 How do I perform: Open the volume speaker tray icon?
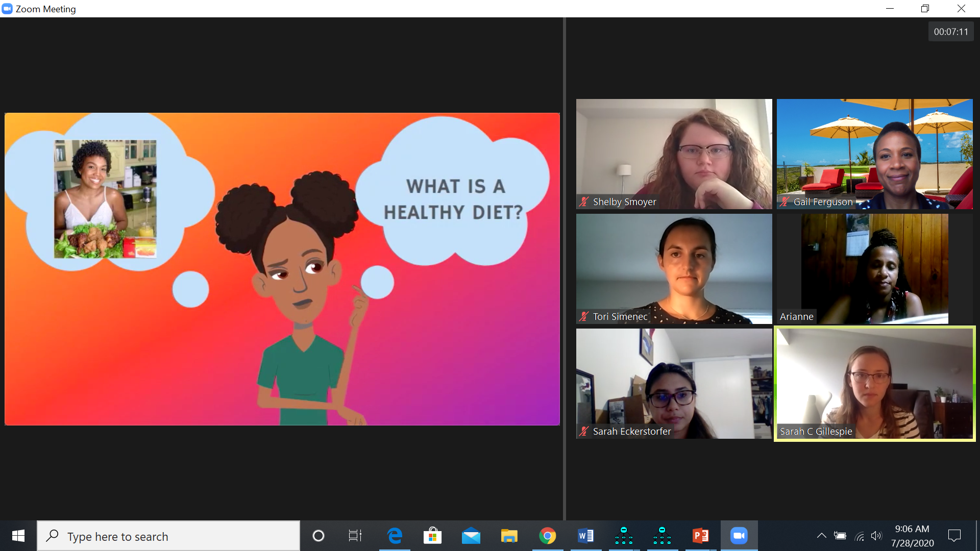coord(876,536)
